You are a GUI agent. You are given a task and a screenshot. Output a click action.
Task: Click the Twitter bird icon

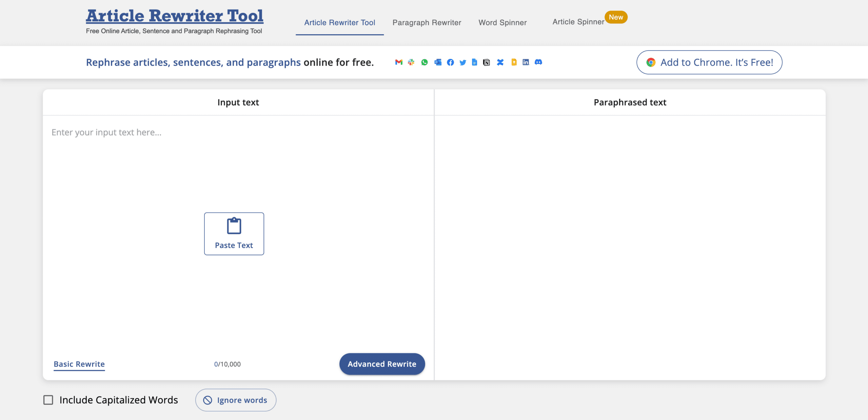pos(463,62)
